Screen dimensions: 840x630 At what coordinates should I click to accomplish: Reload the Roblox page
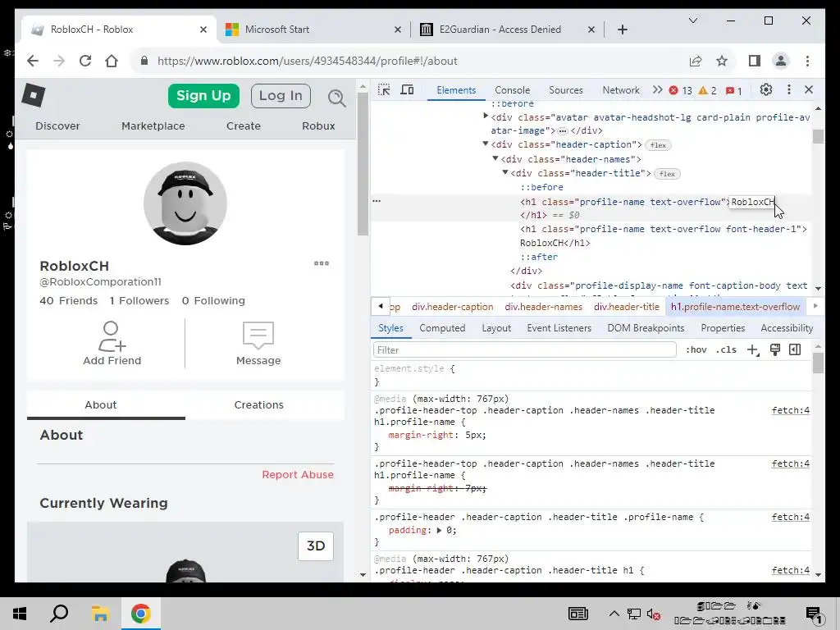pyautogui.click(x=85, y=61)
